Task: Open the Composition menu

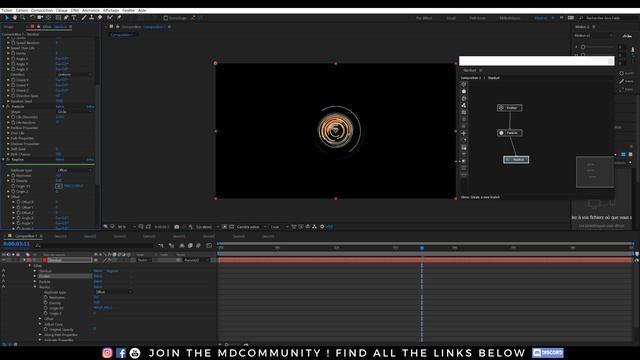Action: tap(42, 10)
